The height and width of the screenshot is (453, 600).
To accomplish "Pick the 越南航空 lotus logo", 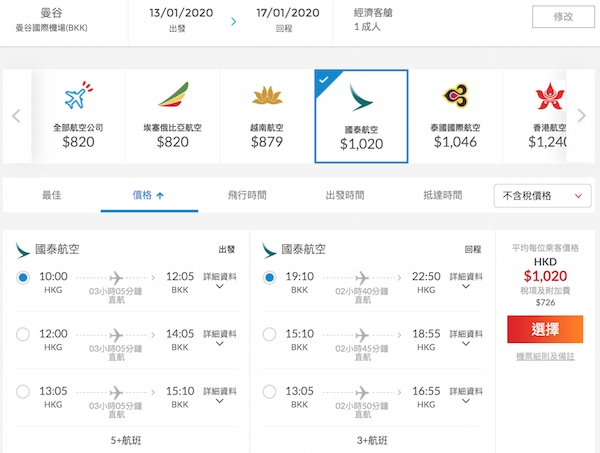I will (x=265, y=97).
